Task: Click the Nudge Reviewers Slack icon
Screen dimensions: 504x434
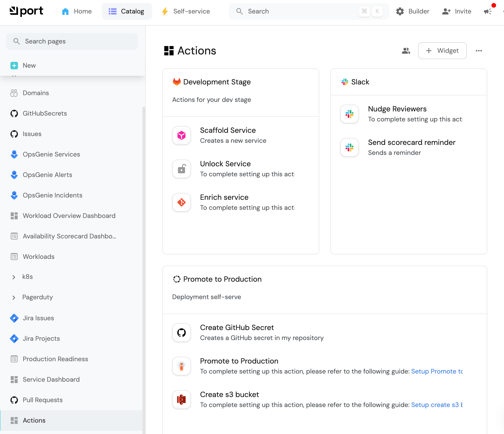Action: coord(349,114)
